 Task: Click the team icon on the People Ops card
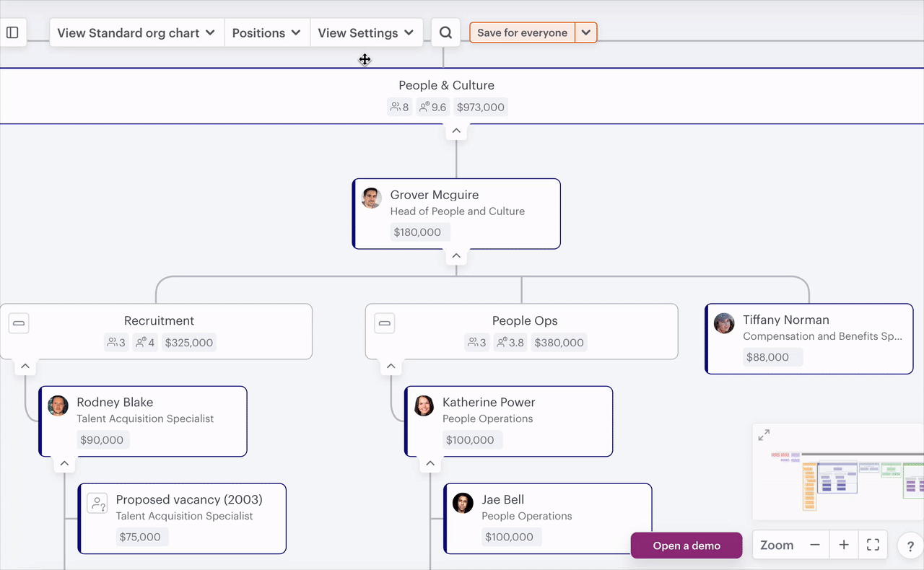pyautogui.click(x=384, y=323)
